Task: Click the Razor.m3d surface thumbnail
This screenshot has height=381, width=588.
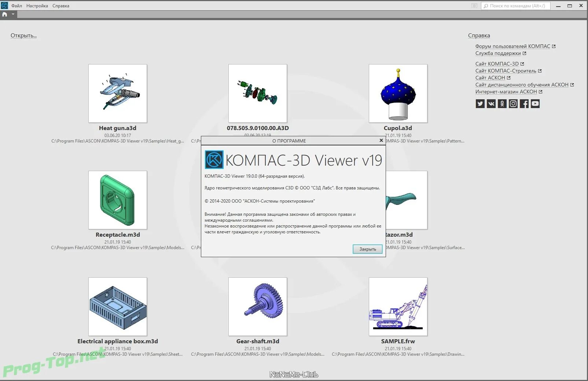Action: click(407, 200)
